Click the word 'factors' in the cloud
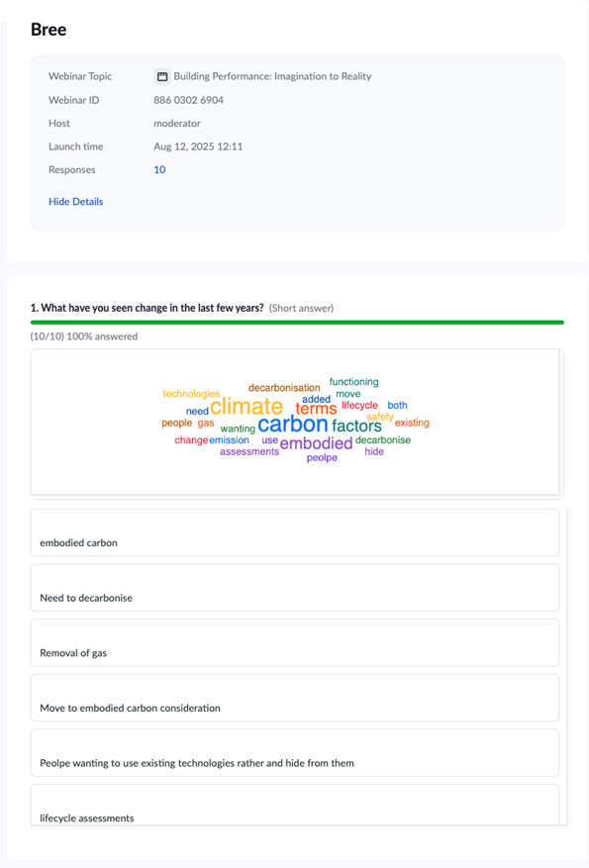 coord(356,426)
